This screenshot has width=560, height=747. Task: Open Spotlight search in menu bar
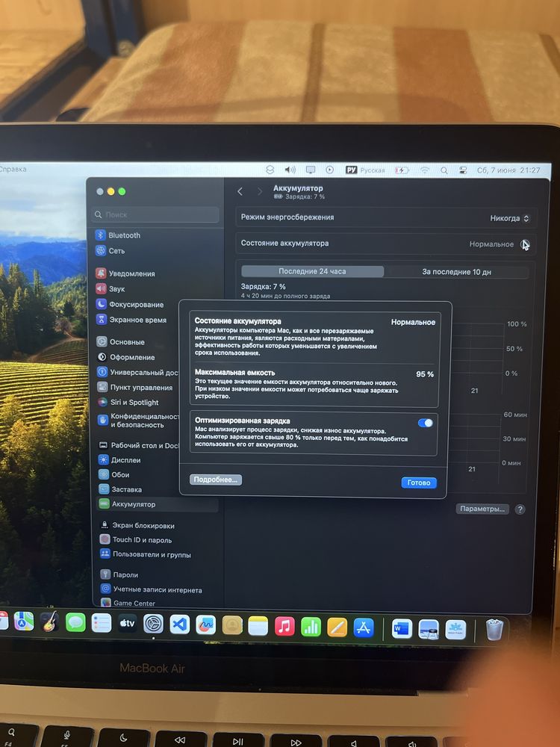[444, 170]
